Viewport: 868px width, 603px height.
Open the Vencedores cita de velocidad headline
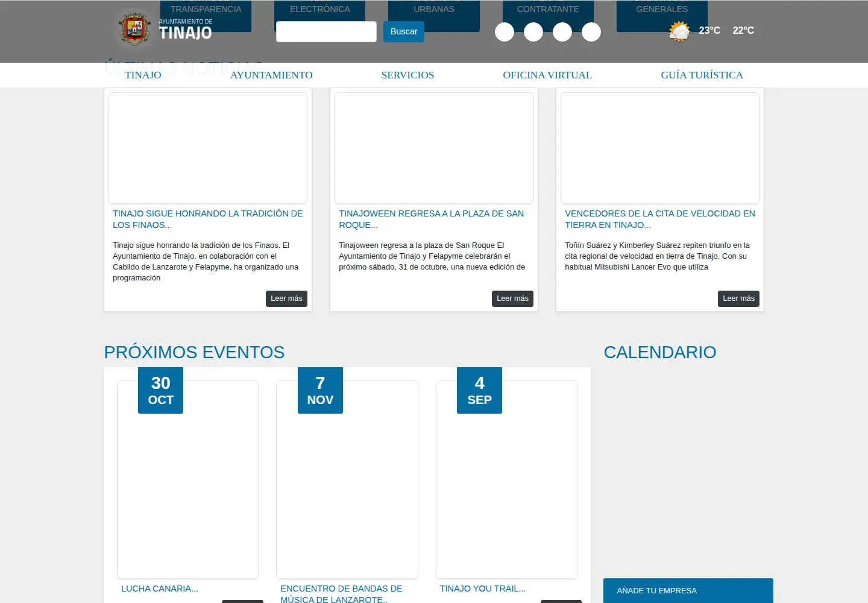(660, 219)
